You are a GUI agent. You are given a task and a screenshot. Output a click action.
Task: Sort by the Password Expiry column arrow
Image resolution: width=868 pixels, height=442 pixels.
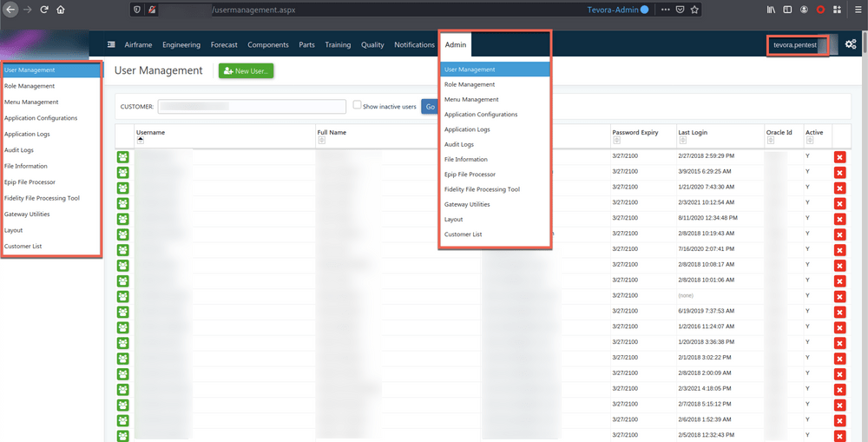[616, 141]
